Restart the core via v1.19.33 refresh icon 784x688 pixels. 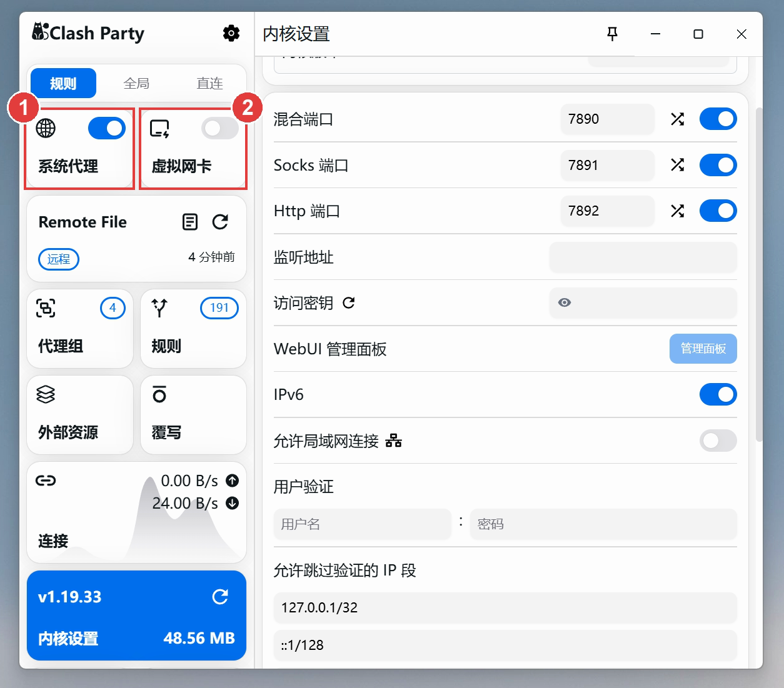pos(220,597)
